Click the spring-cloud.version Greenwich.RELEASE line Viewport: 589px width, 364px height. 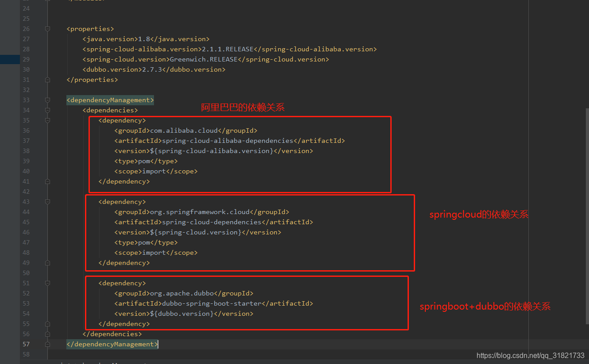coord(205,59)
